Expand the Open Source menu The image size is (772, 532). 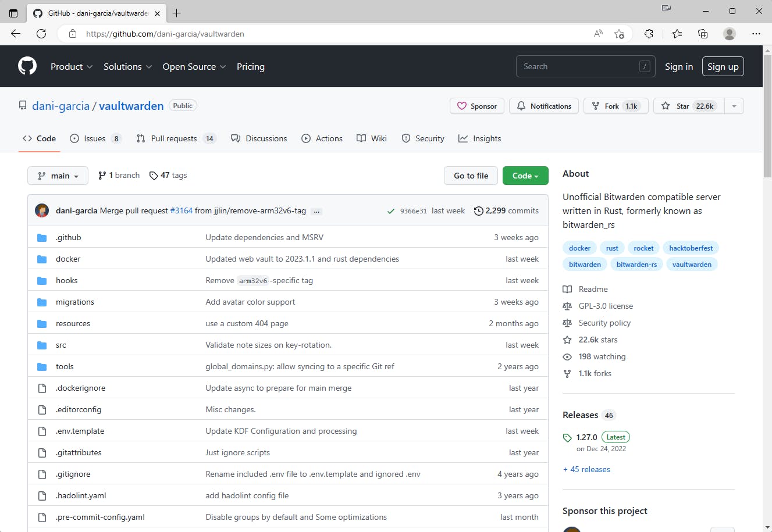pos(194,66)
